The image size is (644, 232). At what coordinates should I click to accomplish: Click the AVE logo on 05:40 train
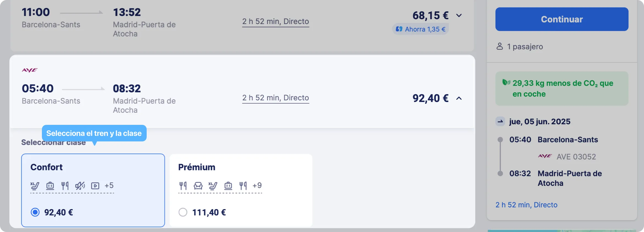30,70
